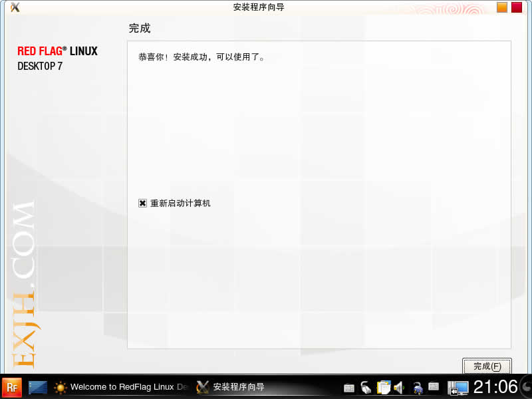Select the 安装程序向导 taskbar entry
This screenshot has width=532, height=399.
231,387
